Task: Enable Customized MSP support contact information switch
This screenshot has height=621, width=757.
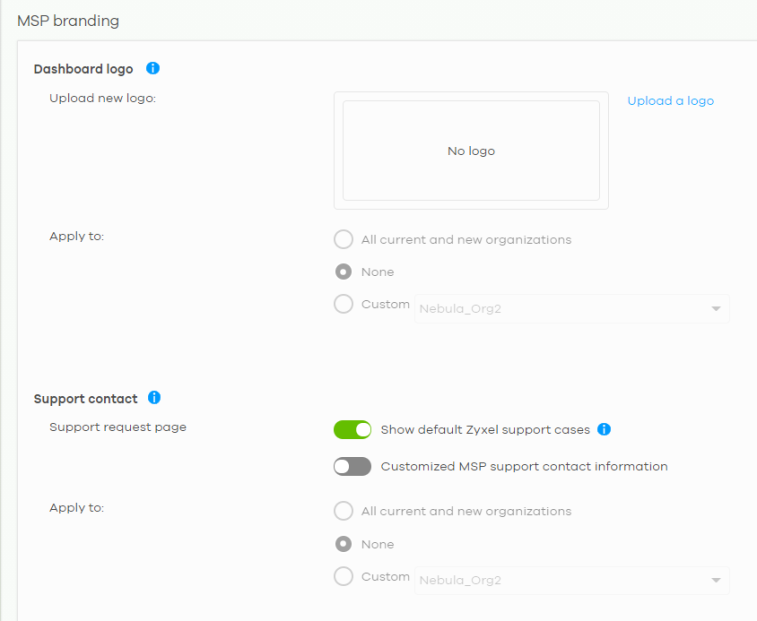Action: coord(352,466)
